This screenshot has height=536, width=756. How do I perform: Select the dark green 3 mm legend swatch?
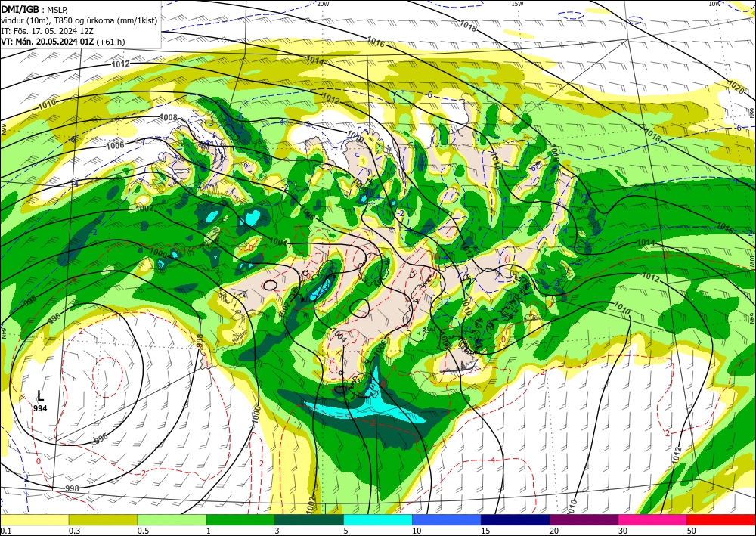tap(309, 519)
